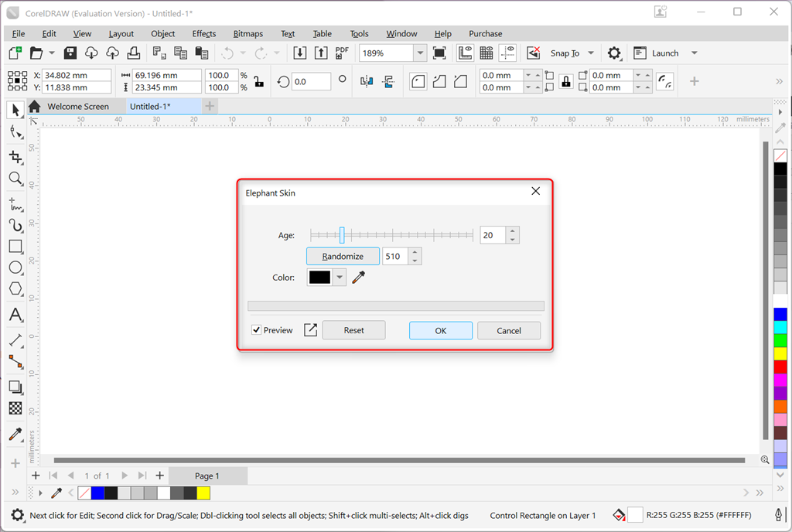Confirm with the OK button

[441, 331]
